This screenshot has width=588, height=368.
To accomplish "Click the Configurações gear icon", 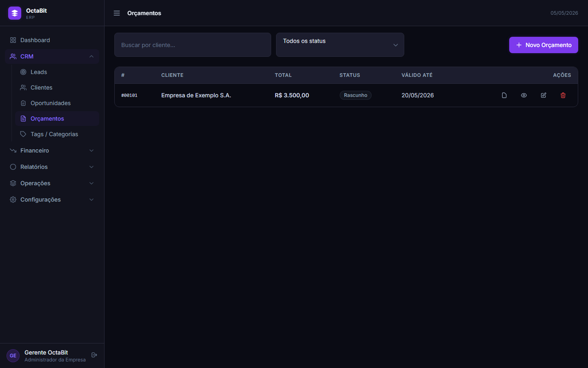I will [13, 200].
